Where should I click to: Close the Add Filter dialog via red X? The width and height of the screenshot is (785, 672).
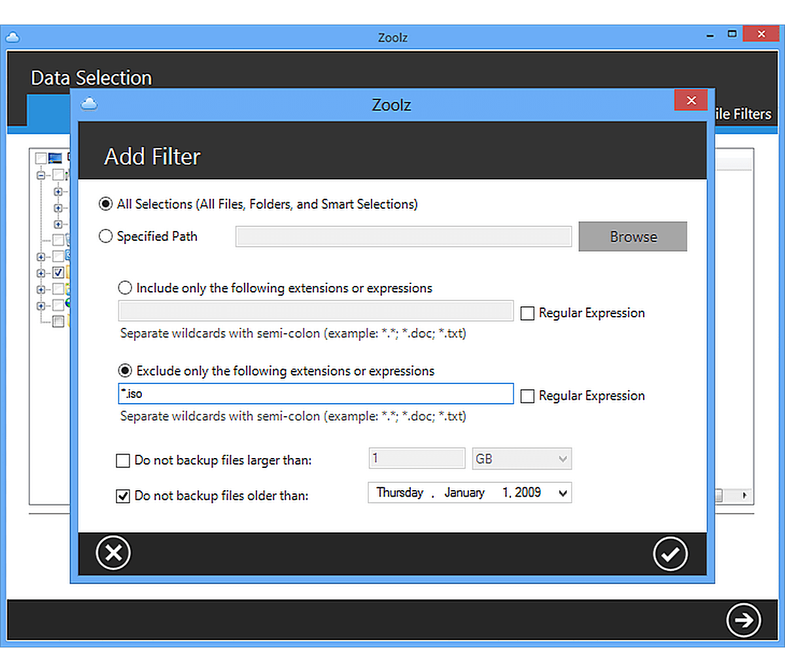[x=691, y=100]
